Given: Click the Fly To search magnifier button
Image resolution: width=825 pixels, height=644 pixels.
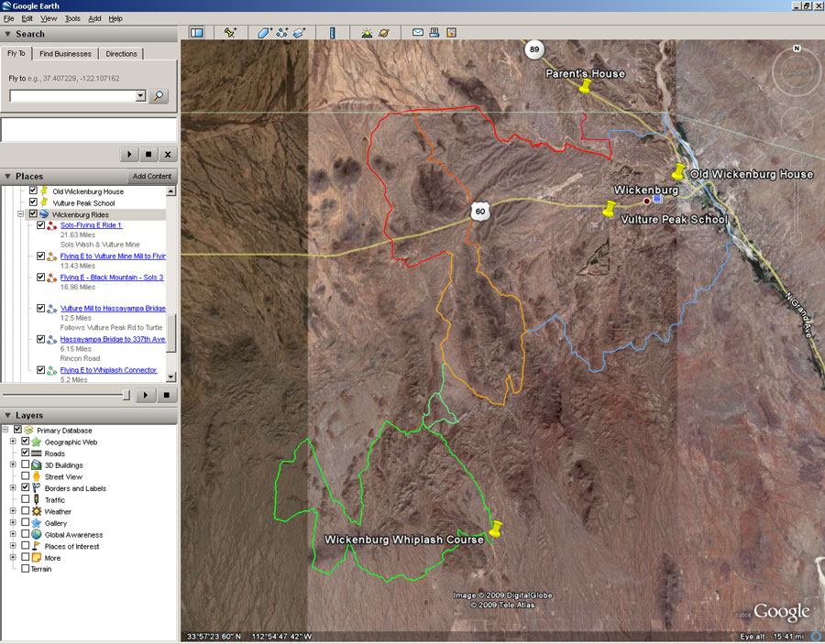Looking at the screenshot, I should [x=159, y=95].
